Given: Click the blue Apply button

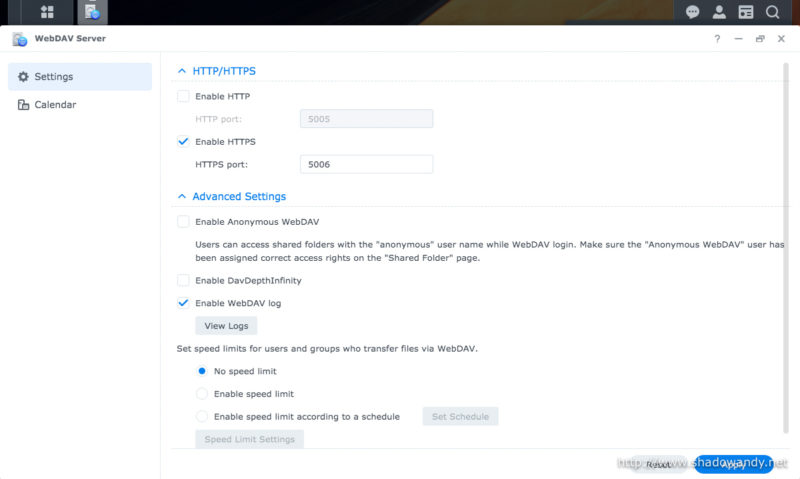Looking at the screenshot, I should (733, 464).
